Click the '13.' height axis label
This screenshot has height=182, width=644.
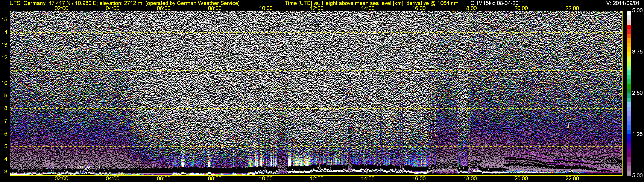coord(5,45)
